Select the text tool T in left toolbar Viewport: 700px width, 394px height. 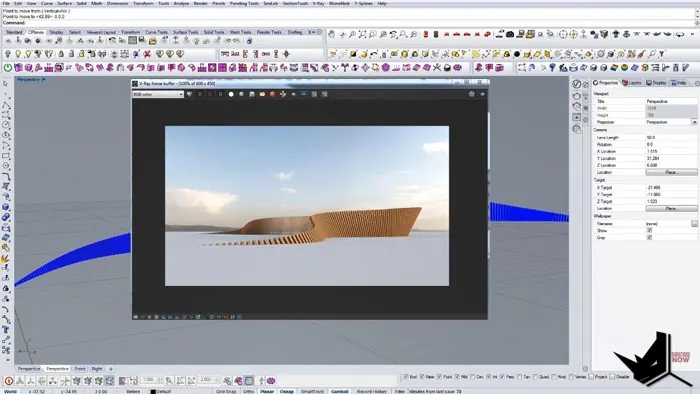pyautogui.click(x=6, y=330)
